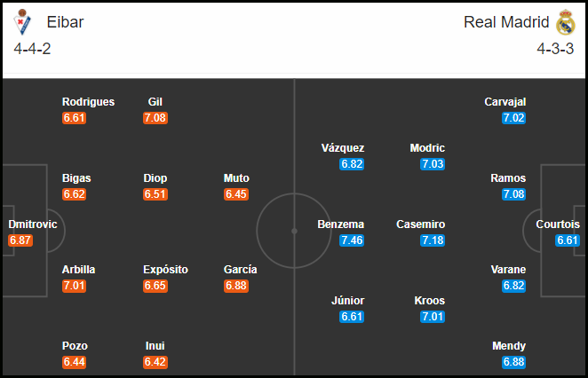Click on player name Expósito

[165, 270]
